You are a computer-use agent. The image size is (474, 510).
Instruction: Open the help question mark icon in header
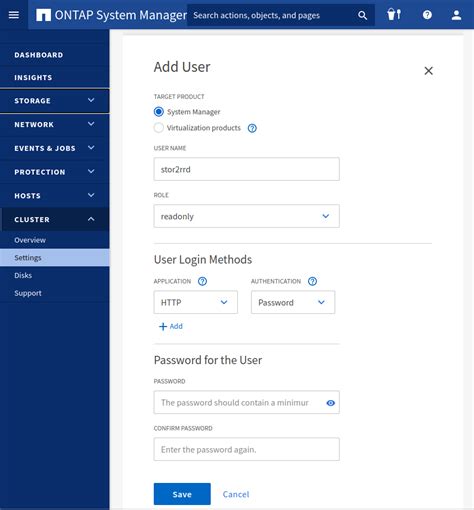point(427,15)
